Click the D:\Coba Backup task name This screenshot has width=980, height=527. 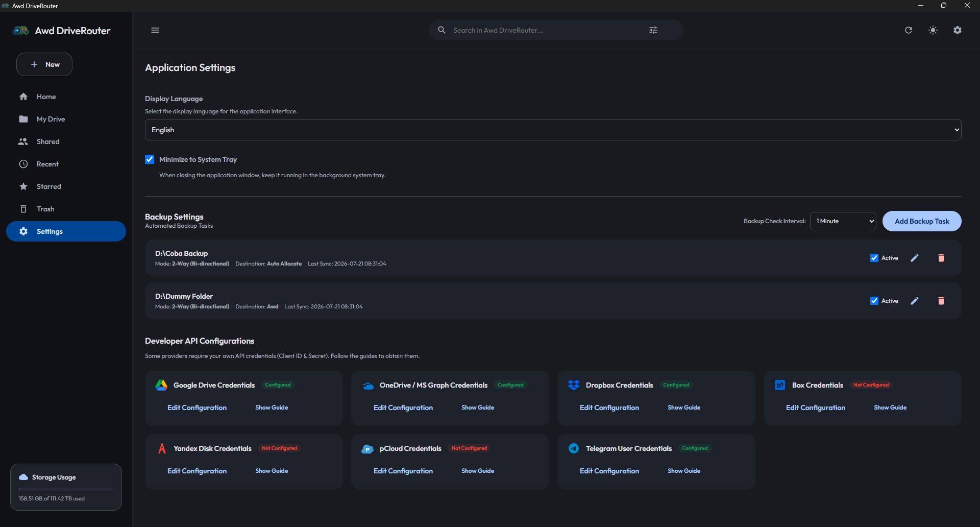181,253
